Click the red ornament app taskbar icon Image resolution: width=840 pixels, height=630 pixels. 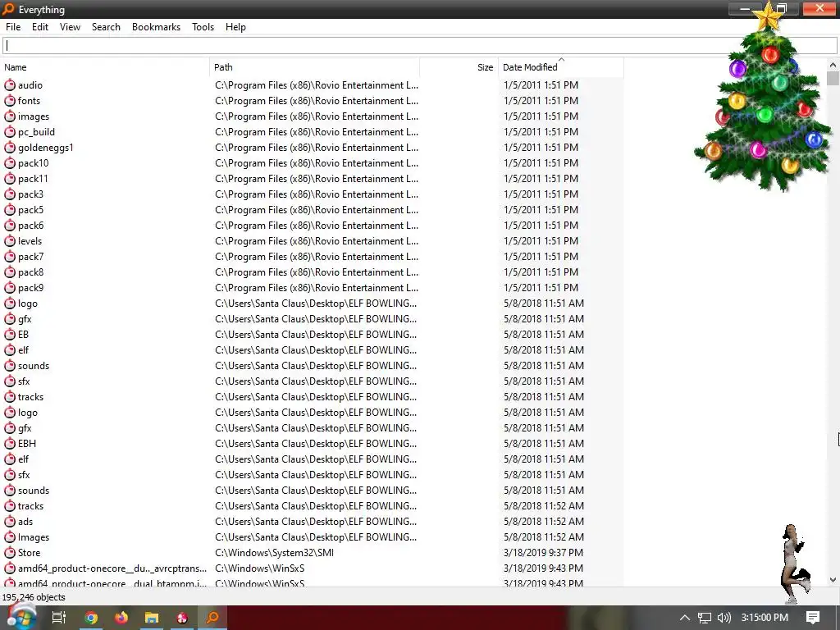[182, 618]
